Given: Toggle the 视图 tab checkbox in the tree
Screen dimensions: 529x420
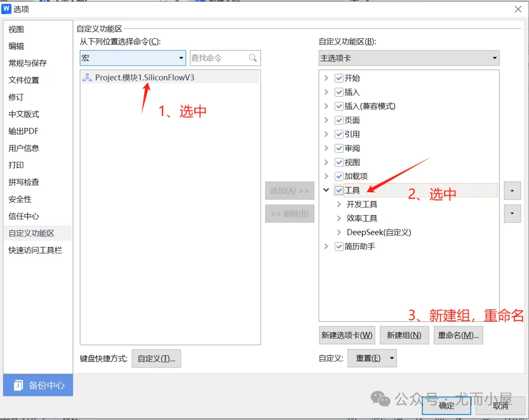Looking at the screenshot, I should (339, 162).
